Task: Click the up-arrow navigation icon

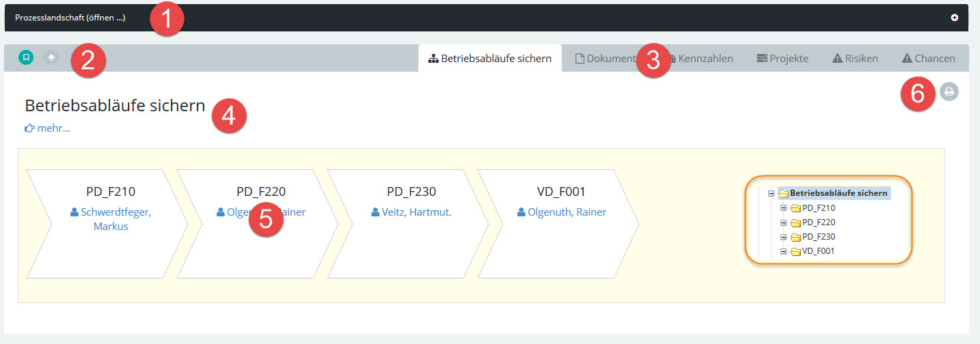Action: [x=51, y=58]
